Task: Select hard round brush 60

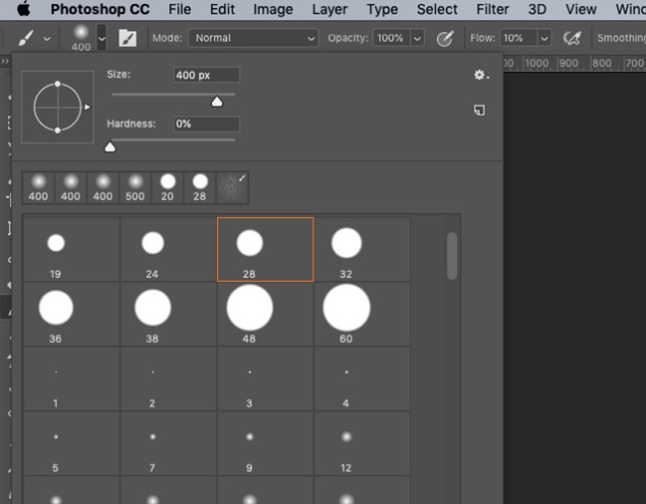Action: coord(363,314)
